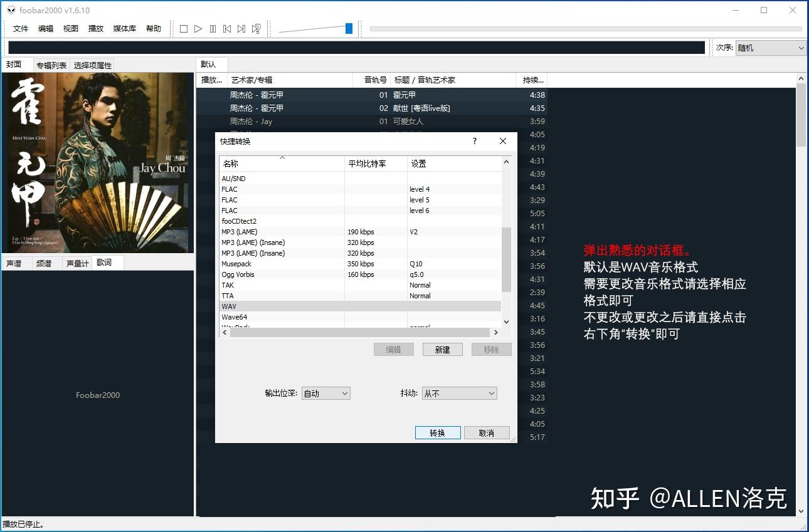Click the Stop playback icon

click(184, 29)
